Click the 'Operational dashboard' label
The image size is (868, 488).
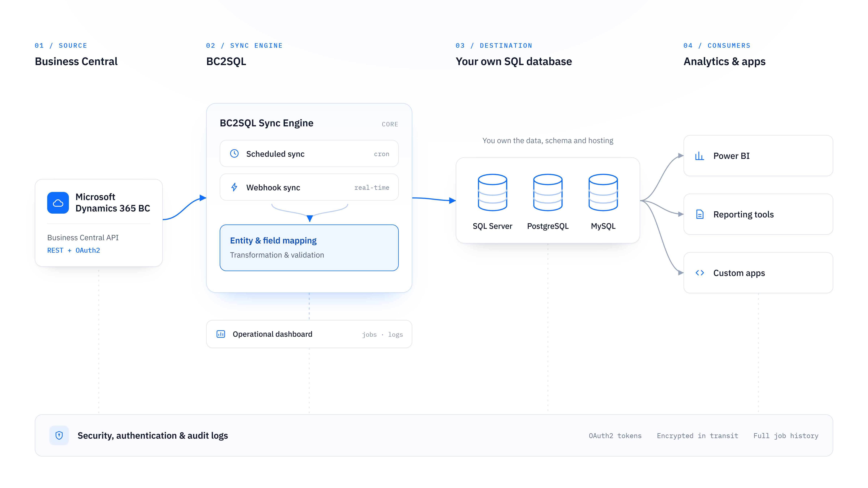tap(272, 334)
